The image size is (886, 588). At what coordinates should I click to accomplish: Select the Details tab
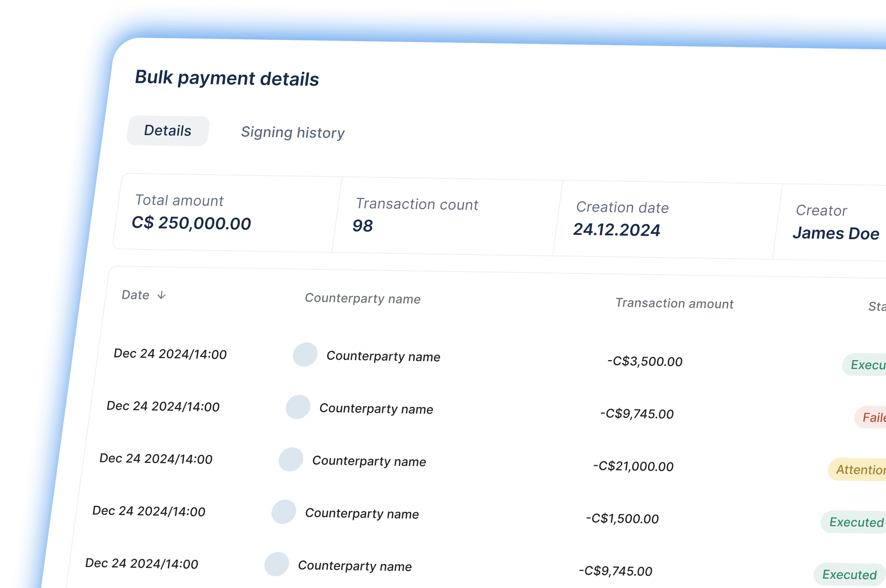click(168, 131)
